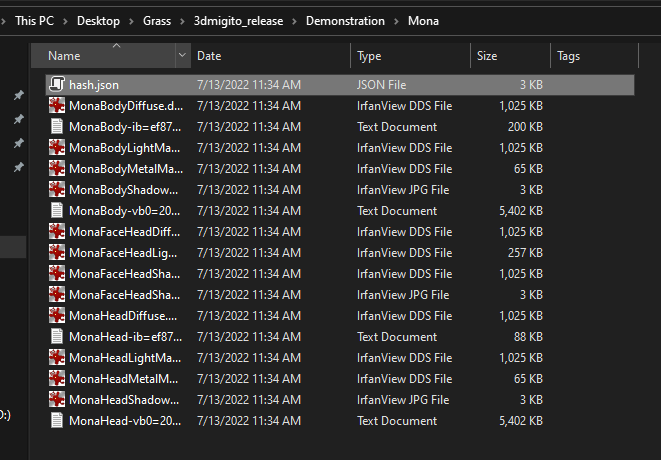
Task: Go to Demonstration folder in the breadcrumb
Action: (x=345, y=21)
